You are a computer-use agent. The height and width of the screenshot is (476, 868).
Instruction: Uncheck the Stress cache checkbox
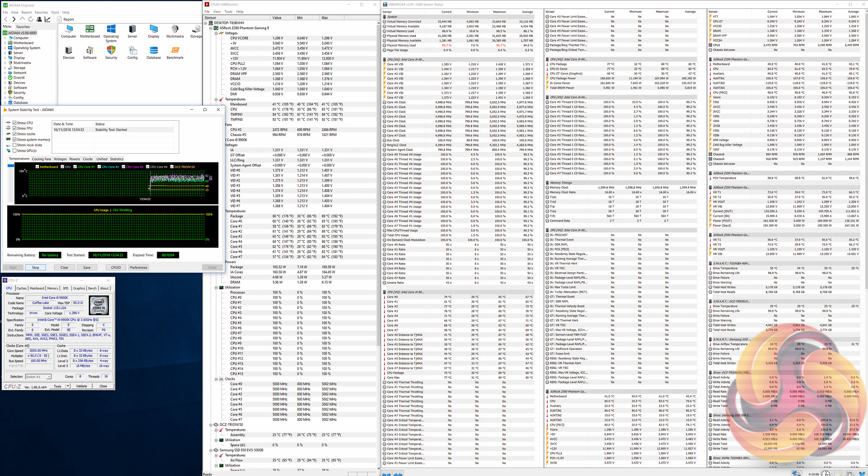[x=15, y=134]
